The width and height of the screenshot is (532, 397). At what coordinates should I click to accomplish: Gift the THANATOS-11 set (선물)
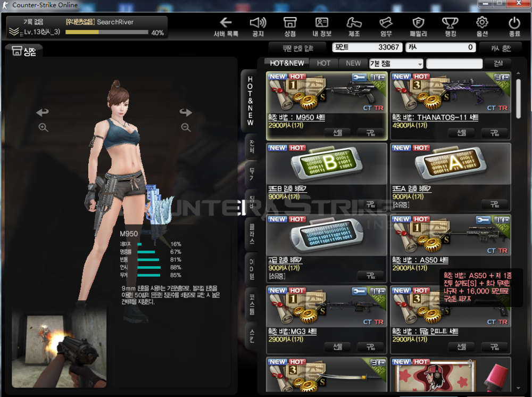461,133
